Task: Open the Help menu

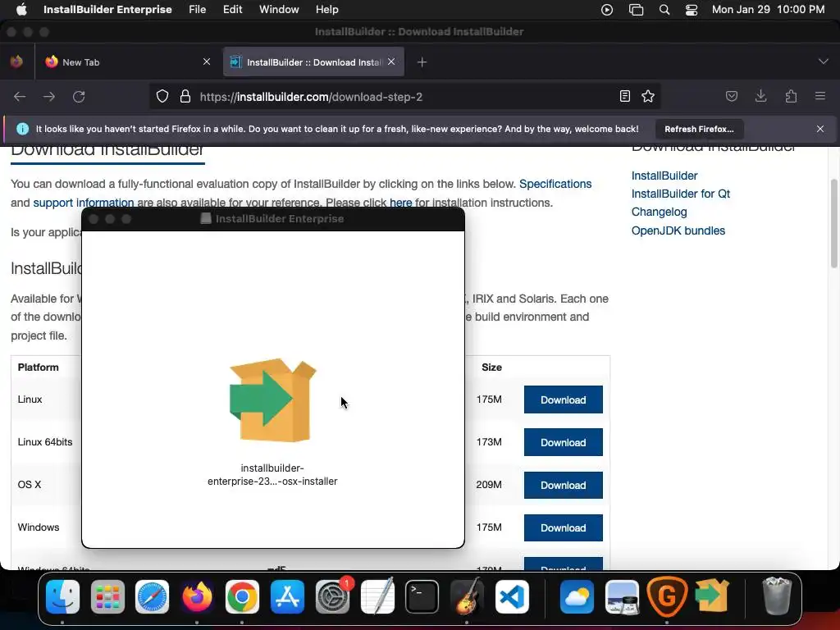Action: [326, 9]
